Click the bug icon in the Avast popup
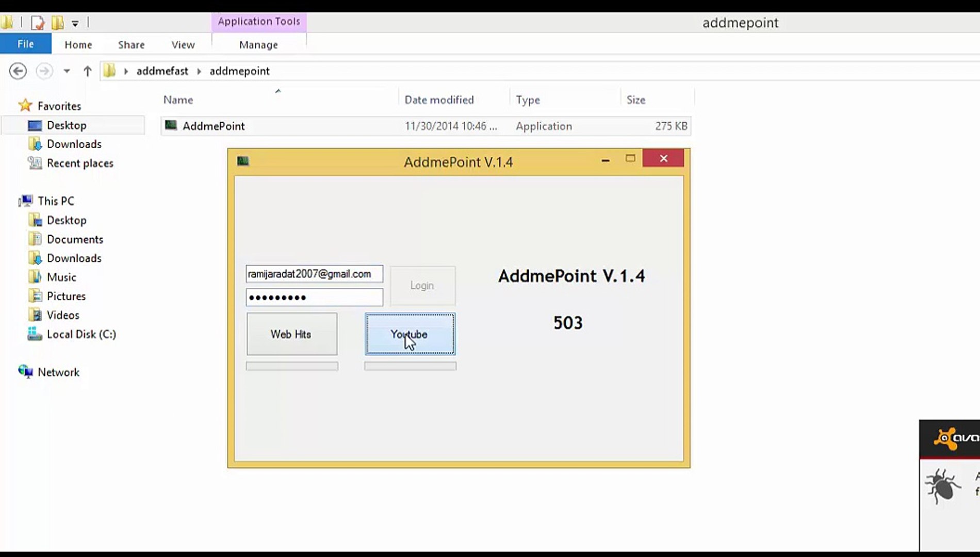The height and width of the screenshot is (557, 980). tap(942, 485)
